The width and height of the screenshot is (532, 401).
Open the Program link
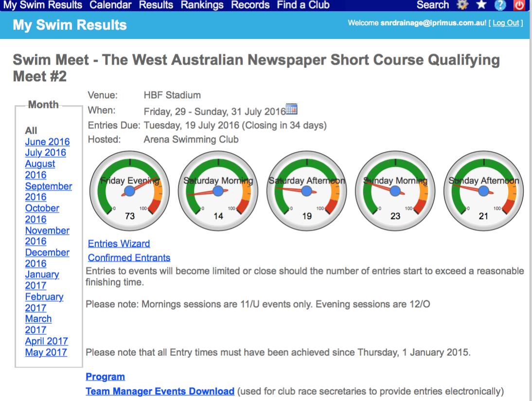tap(105, 377)
